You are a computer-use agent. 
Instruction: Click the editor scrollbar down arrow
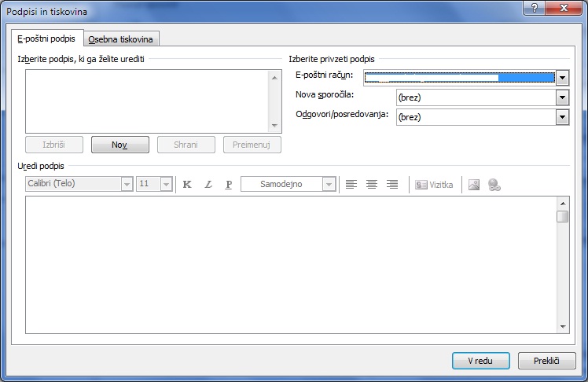coord(563,326)
